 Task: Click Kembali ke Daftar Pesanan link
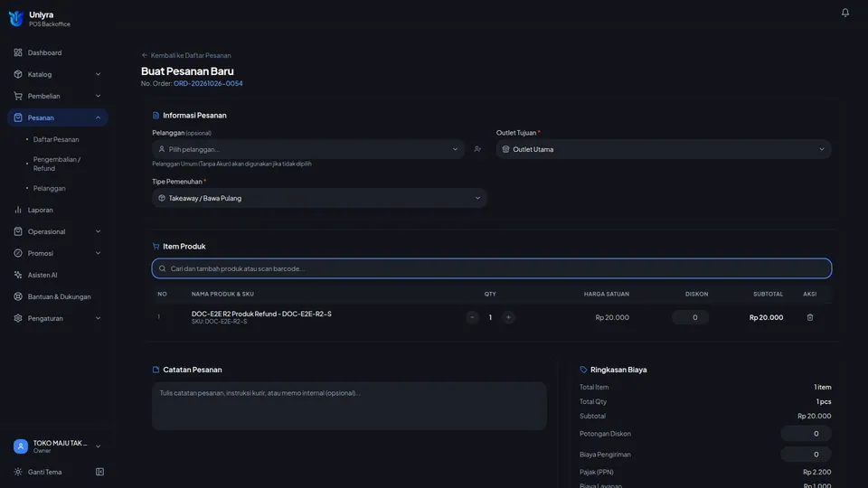[x=186, y=55]
